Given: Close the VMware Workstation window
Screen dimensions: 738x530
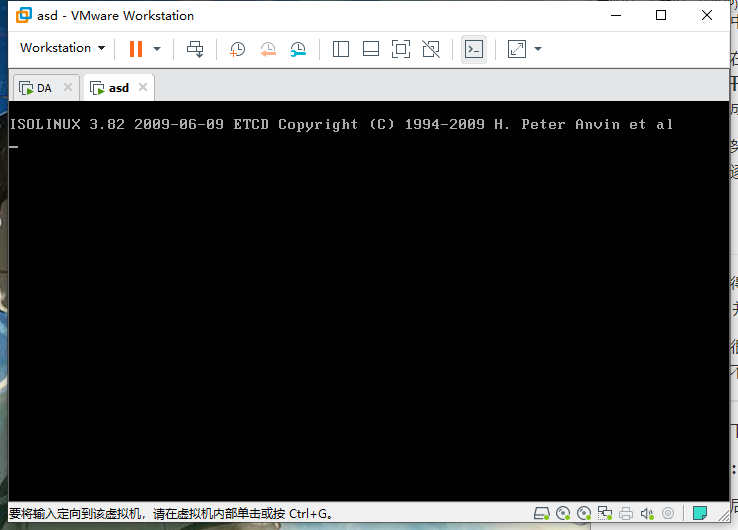Looking at the screenshot, I should (707, 16).
